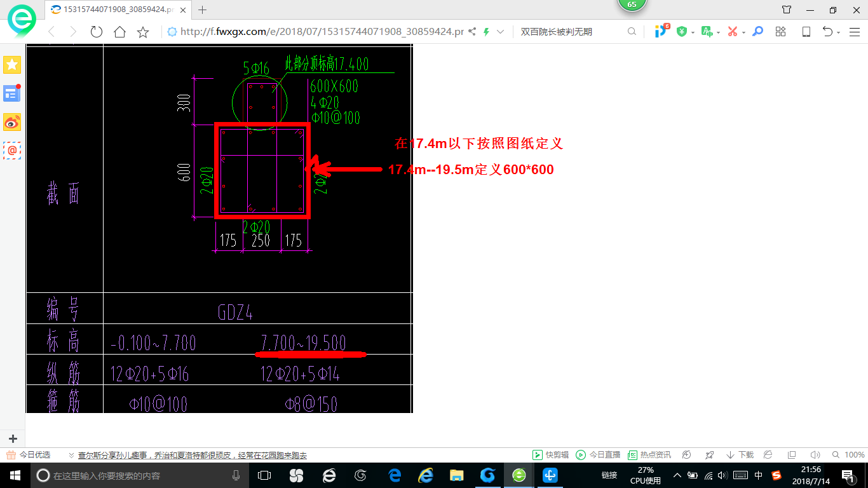Viewport: 868px width, 488px height.
Task: Open the hamburger main menu
Action: (854, 32)
